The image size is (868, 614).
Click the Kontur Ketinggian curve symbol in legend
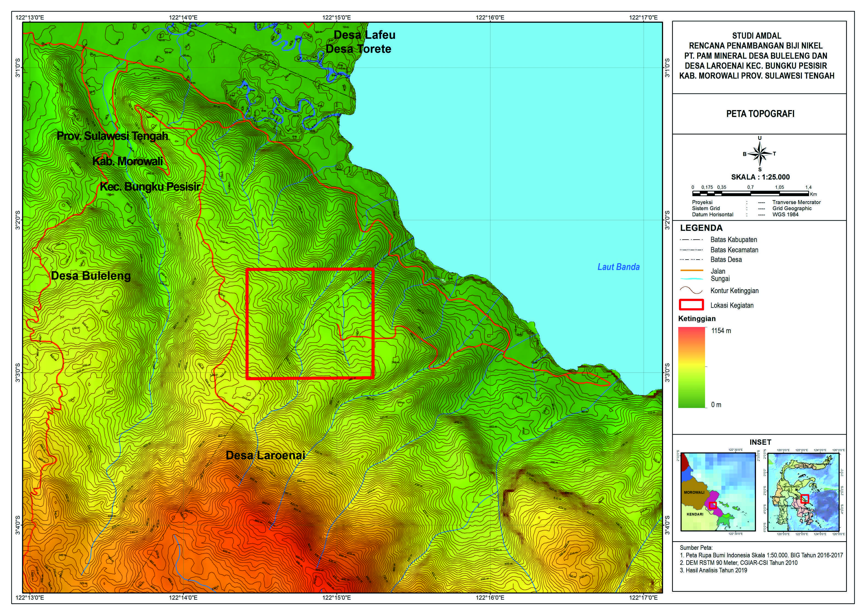coord(691,291)
